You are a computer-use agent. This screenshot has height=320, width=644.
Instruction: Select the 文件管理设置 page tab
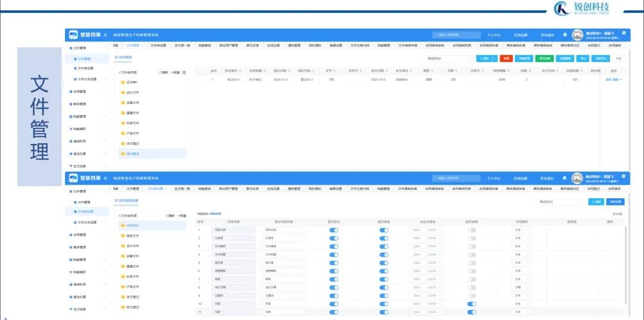click(126, 200)
